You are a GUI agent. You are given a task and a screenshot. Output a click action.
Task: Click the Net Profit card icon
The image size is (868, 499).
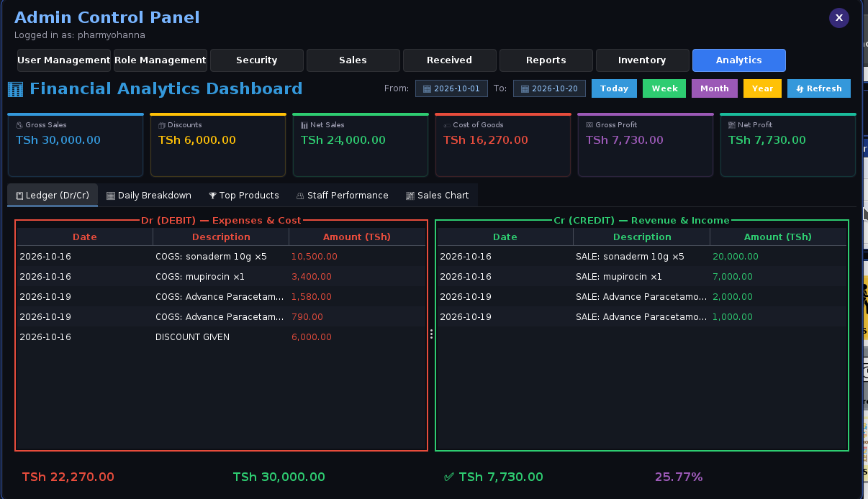732,125
